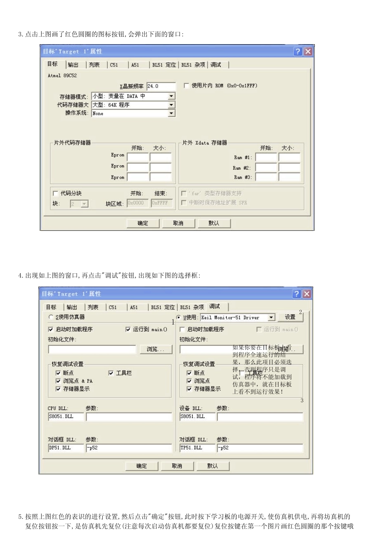Open 列表 tab in the Keil Monitor-51 dialog
Viewport: 392px width, 555px height.
(93, 307)
